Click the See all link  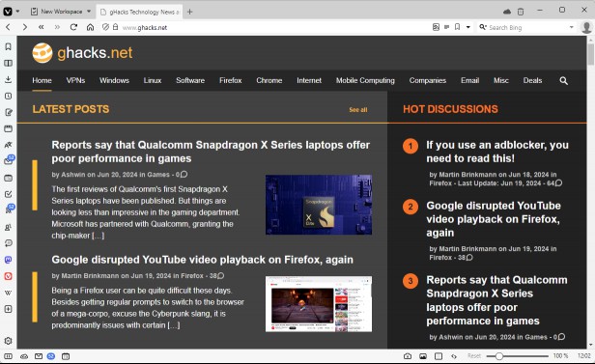(x=357, y=109)
